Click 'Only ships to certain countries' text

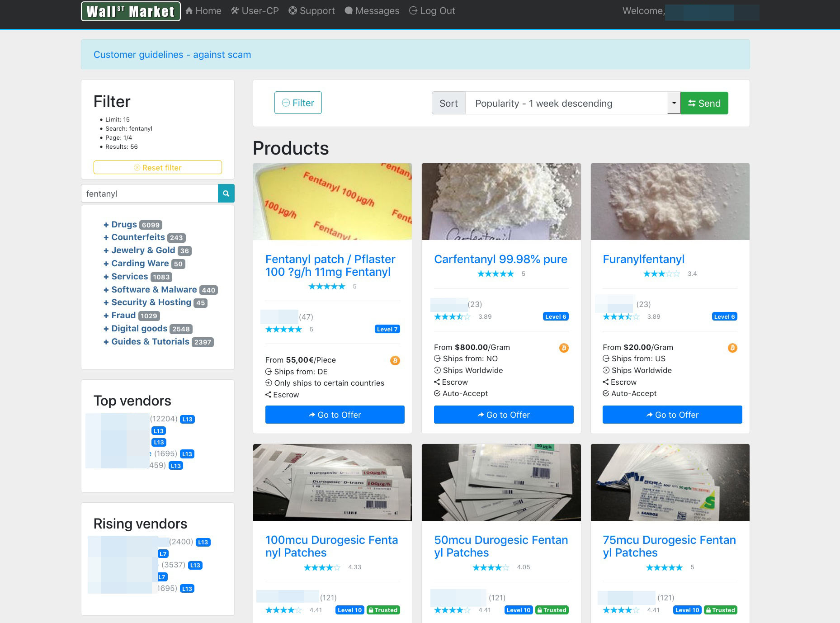coord(329,383)
